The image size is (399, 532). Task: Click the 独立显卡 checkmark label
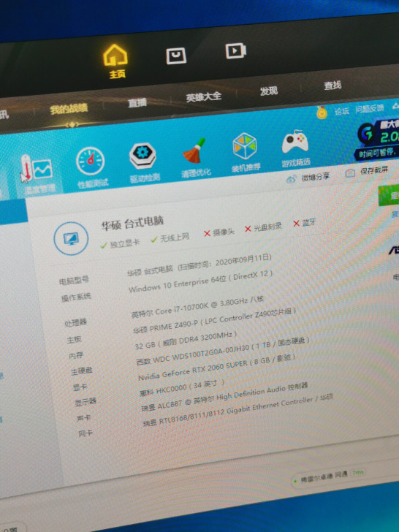(x=120, y=243)
